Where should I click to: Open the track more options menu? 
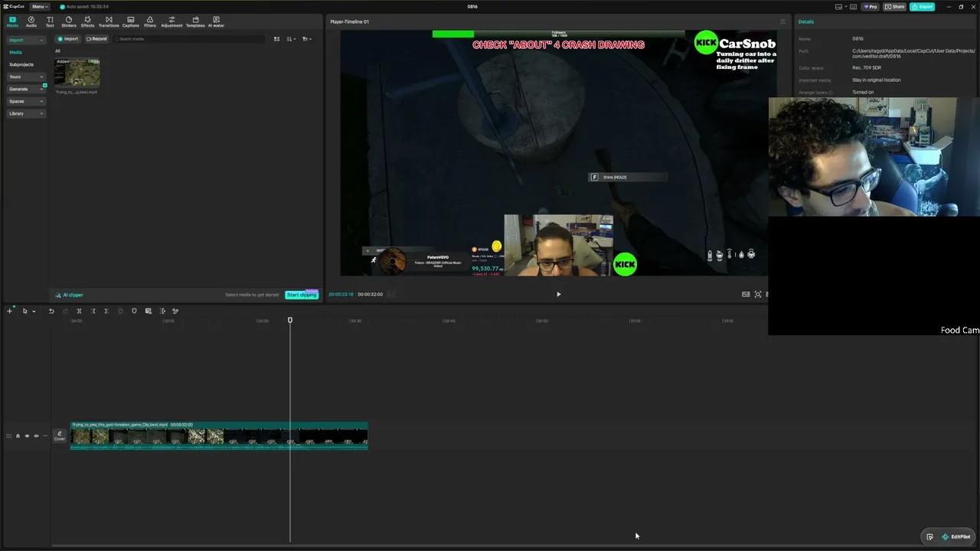point(45,436)
